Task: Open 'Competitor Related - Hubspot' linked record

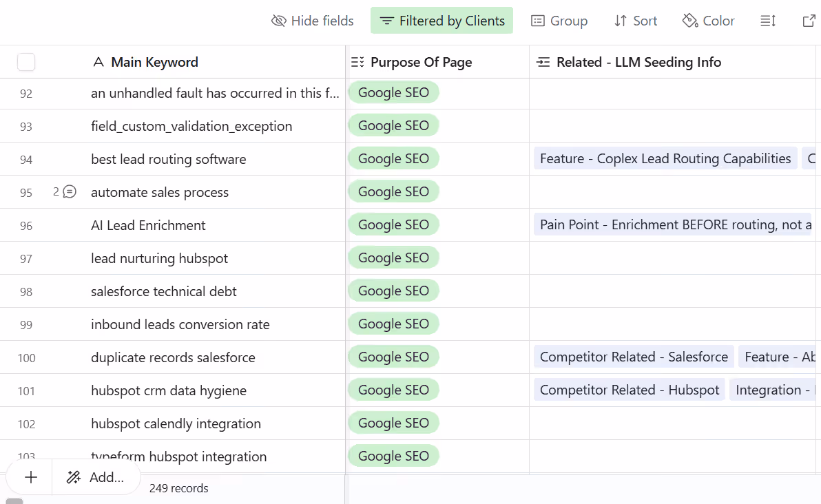Action: point(630,390)
